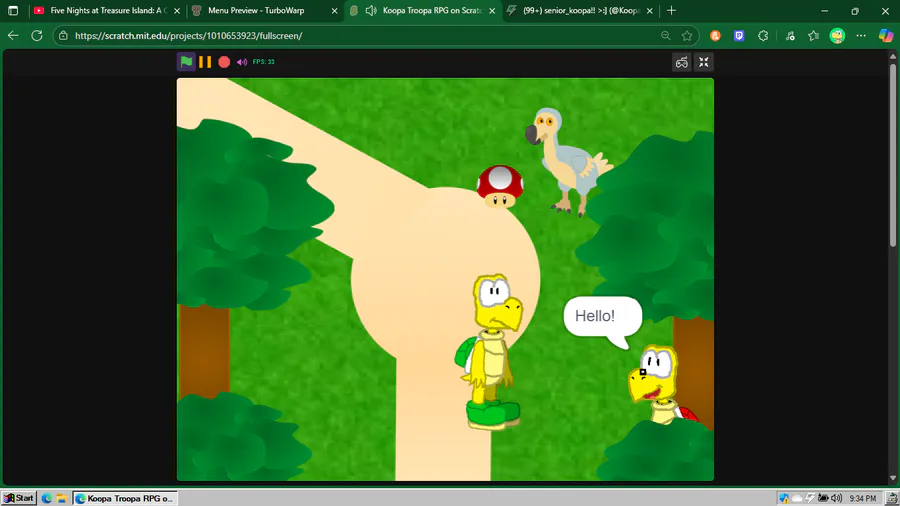
Task: Minimize the browser window
Action: click(825, 10)
